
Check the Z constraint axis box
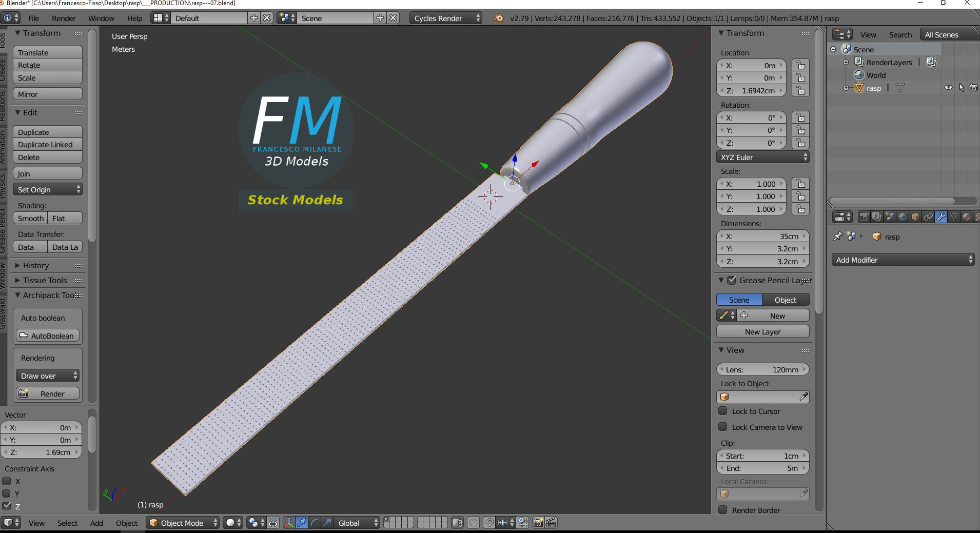(x=7, y=506)
